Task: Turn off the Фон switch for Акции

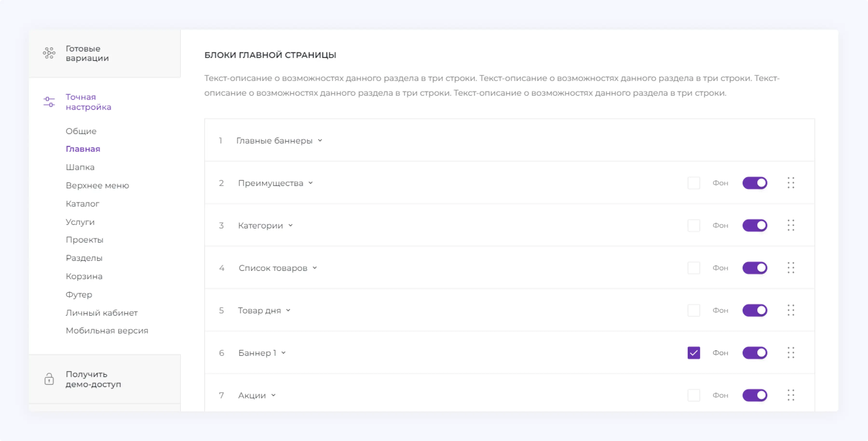Action: [x=755, y=395]
